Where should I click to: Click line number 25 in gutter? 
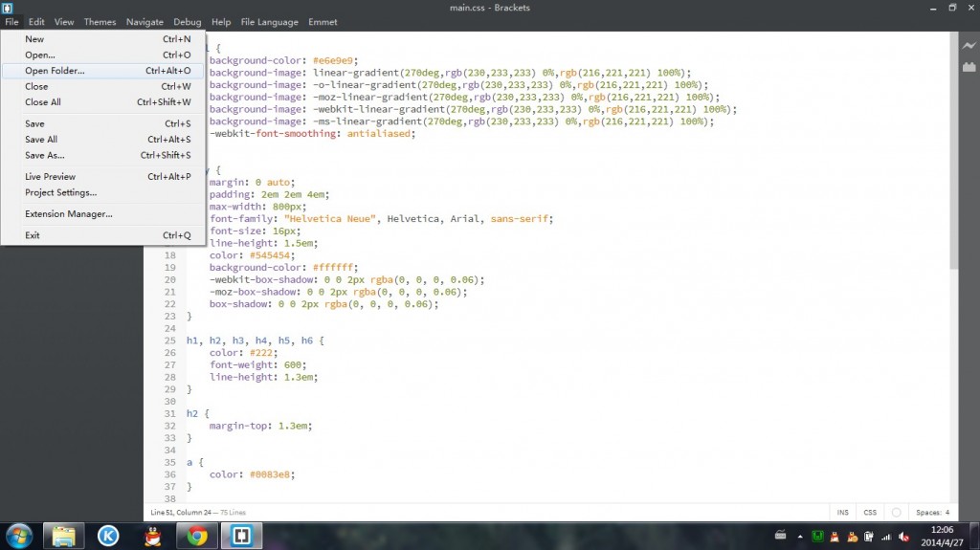coord(170,341)
